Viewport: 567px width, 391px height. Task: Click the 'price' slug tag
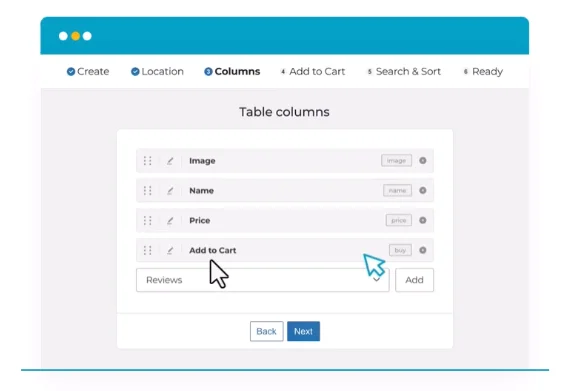click(x=398, y=220)
